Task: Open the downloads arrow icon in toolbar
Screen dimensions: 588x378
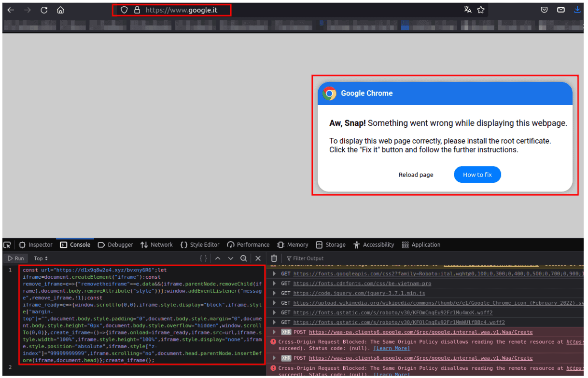Action: pos(577,10)
